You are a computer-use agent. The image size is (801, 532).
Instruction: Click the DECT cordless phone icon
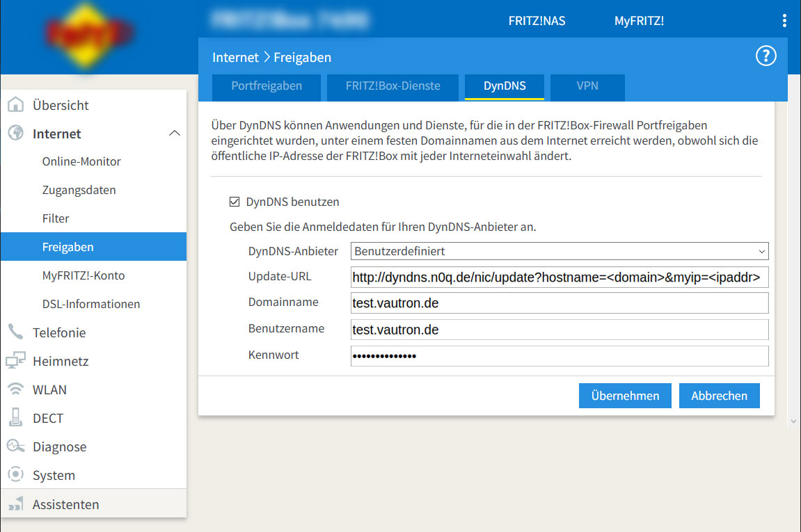[x=16, y=417]
